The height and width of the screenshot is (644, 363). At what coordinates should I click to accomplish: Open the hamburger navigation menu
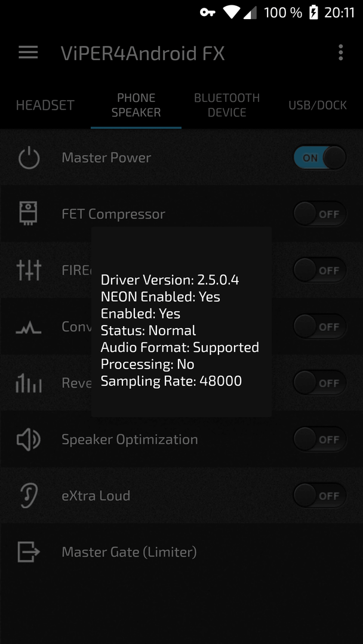[x=28, y=52]
